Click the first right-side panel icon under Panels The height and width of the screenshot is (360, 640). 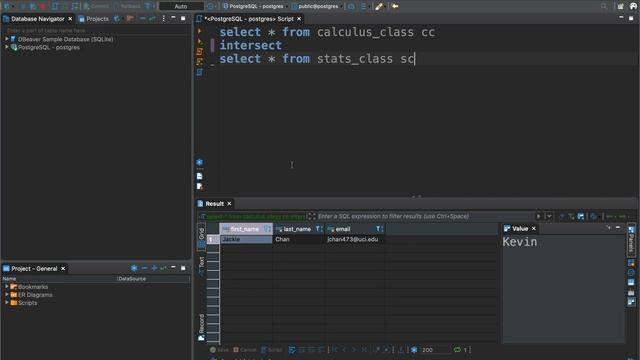[x=631, y=262]
